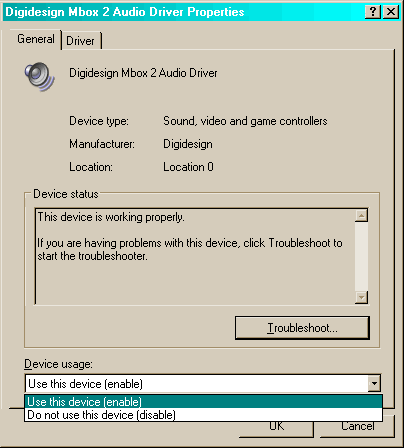Click the device status scroll up arrow
Viewport: 404px width, 448px height.
361,215
